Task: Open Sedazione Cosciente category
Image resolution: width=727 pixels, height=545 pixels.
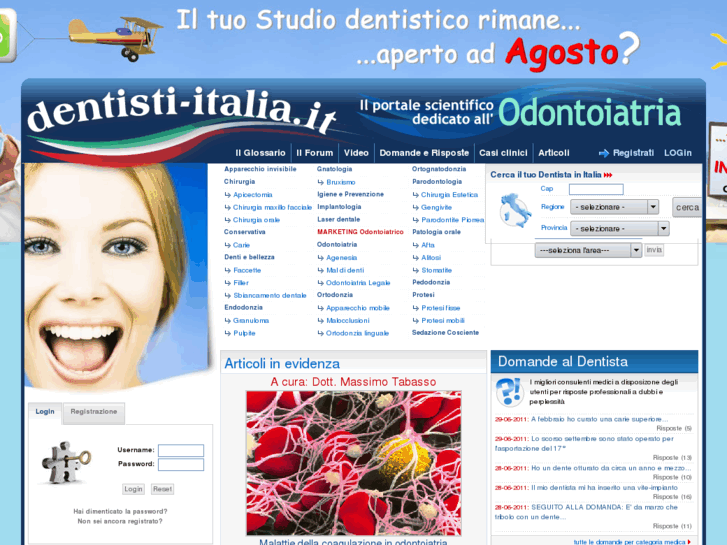Action: pos(445,333)
